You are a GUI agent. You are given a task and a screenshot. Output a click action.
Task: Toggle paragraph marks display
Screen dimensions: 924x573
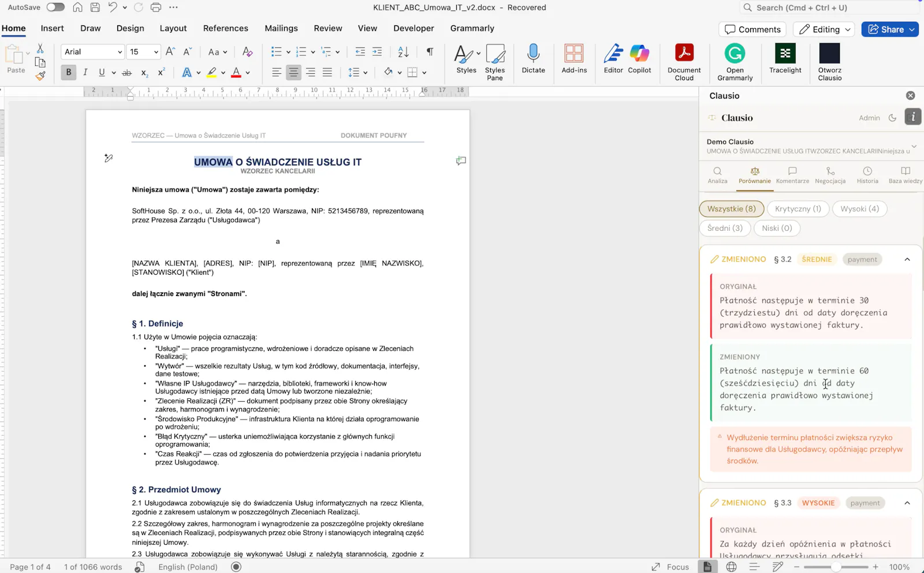point(430,52)
